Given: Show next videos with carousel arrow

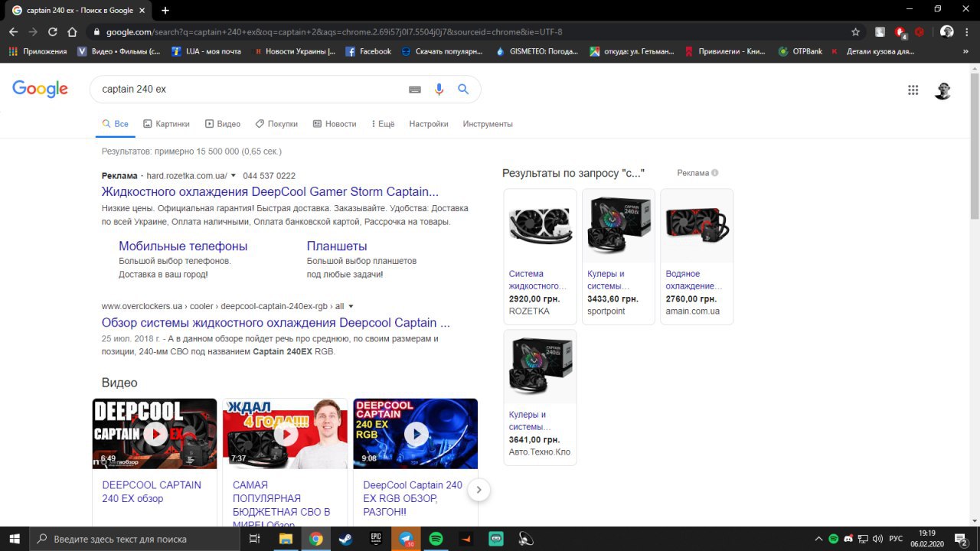Looking at the screenshot, I should pos(479,490).
